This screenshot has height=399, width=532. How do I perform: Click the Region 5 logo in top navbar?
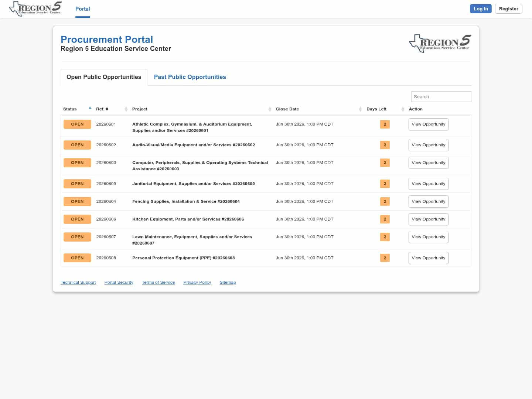pyautogui.click(x=35, y=8)
